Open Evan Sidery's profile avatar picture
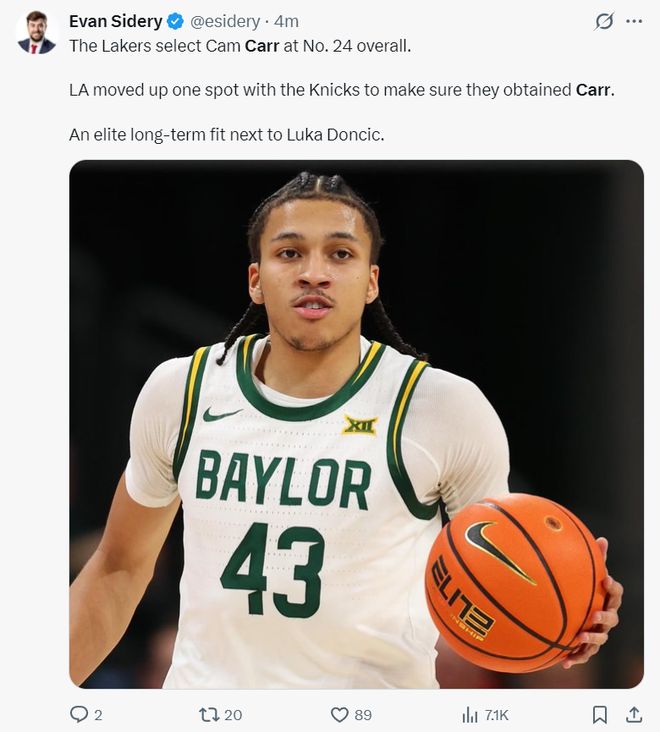The width and height of the screenshot is (660, 732). coord(36,32)
